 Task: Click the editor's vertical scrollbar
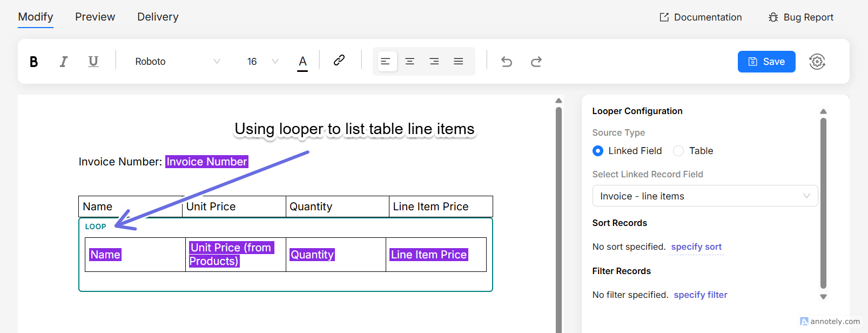click(x=559, y=219)
